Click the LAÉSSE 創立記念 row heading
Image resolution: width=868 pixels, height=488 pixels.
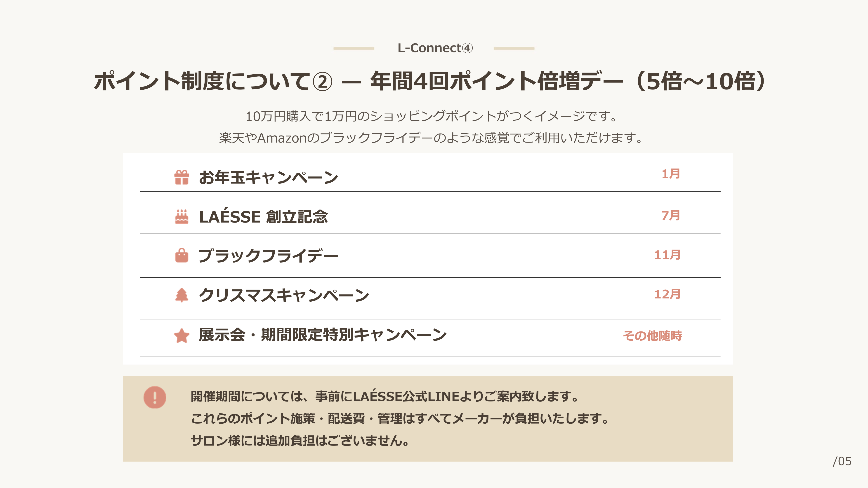pyautogui.click(x=263, y=217)
